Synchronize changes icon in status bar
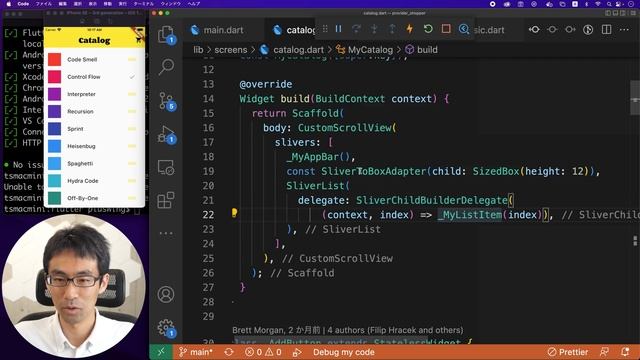Screen dimensions: 640x360 (x=229, y=352)
